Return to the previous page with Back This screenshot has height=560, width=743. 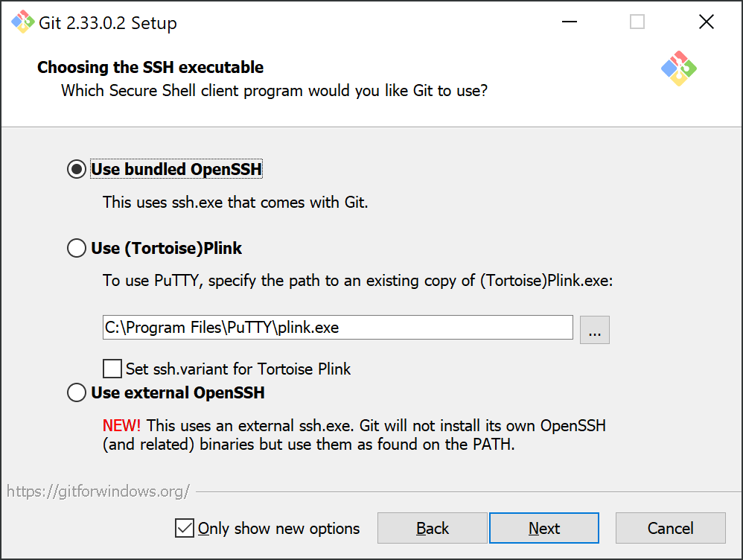tap(432, 528)
